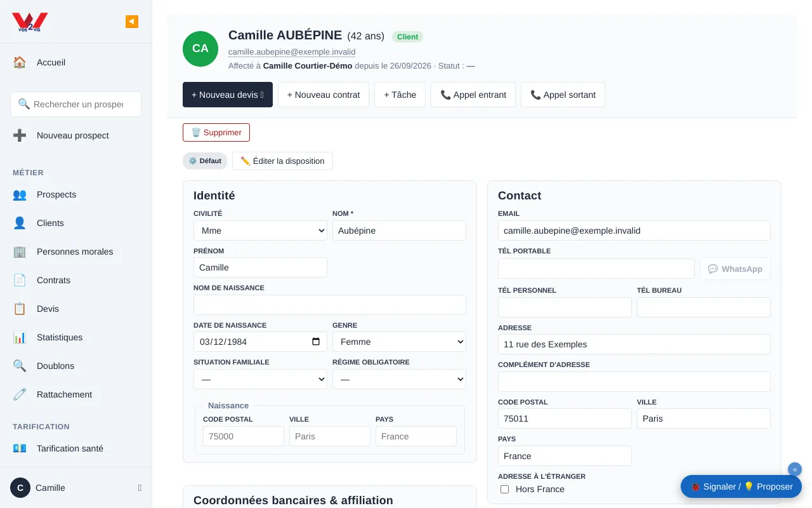Click the Appel entrant button

point(473,95)
